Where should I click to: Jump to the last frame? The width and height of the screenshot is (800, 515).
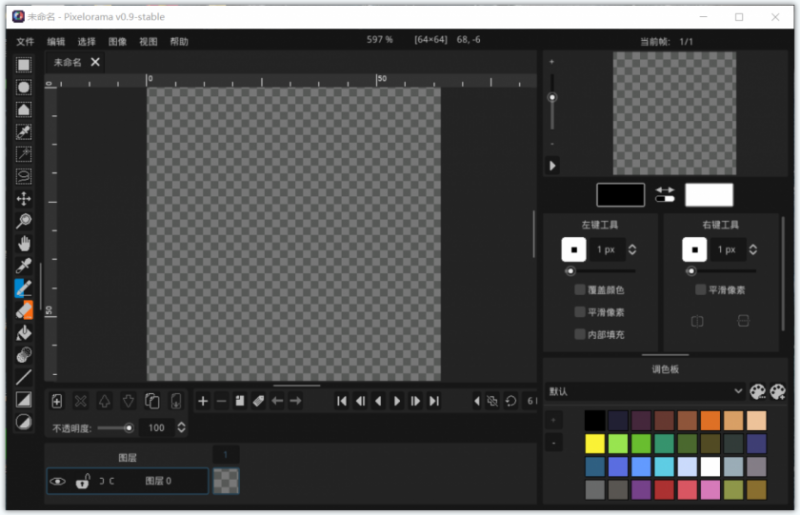(434, 401)
